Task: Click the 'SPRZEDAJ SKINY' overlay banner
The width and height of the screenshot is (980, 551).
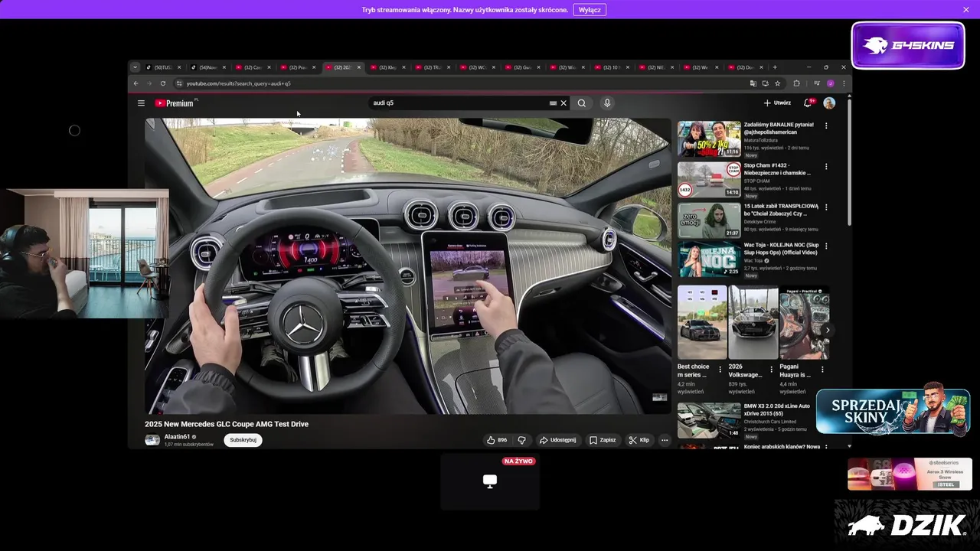Action: pyautogui.click(x=893, y=412)
